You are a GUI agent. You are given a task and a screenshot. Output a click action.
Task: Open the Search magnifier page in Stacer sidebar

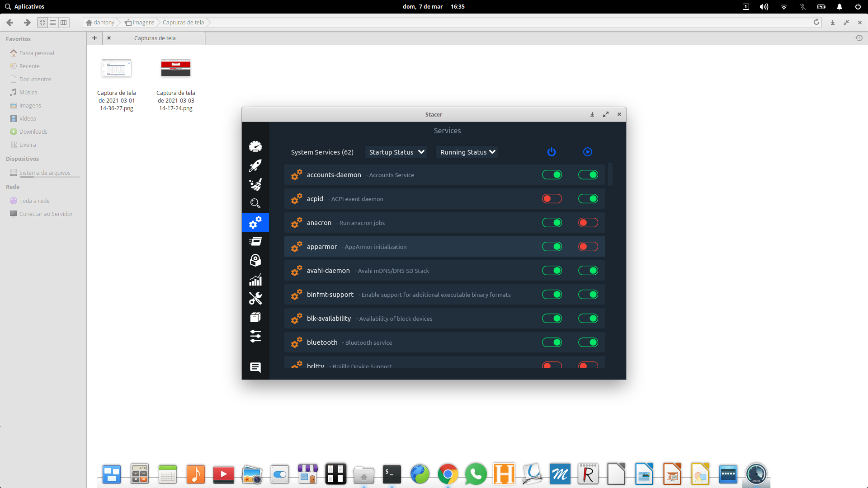(x=255, y=203)
